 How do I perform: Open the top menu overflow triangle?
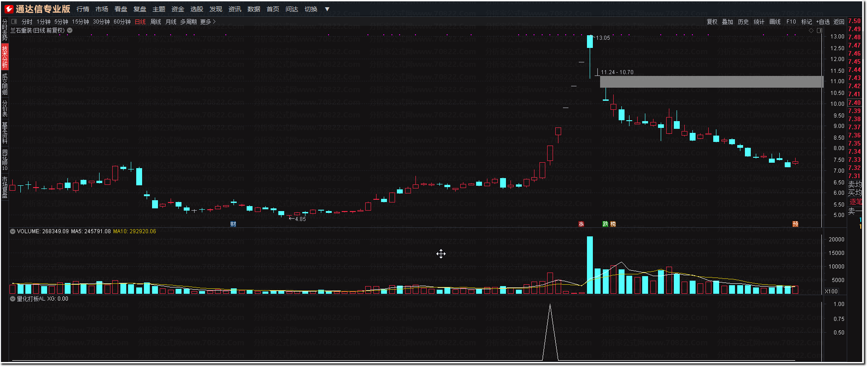(x=327, y=9)
